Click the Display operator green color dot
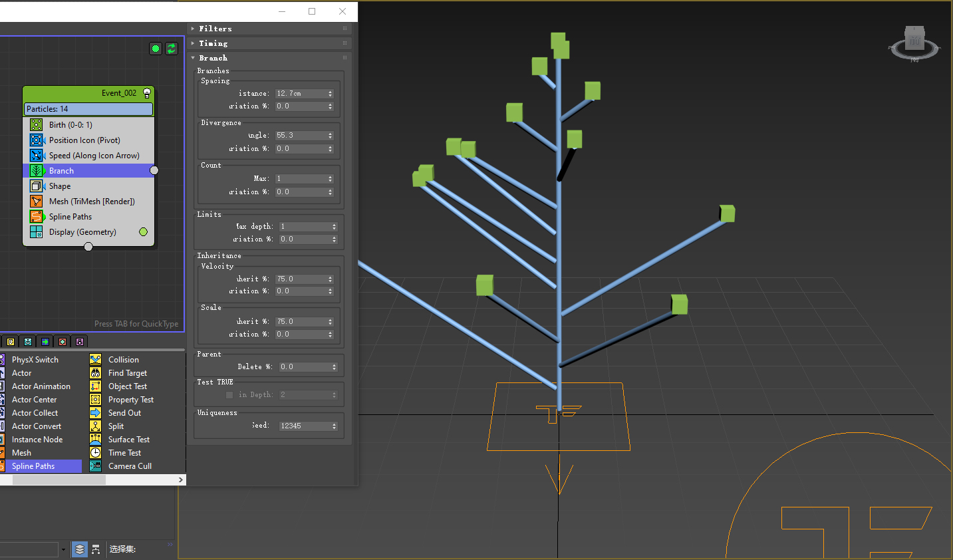Screen dimensions: 953x560 point(143,231)
